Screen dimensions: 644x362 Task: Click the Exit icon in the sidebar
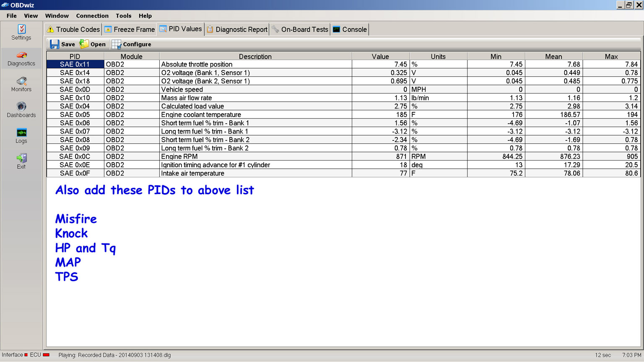pos(21,160)
